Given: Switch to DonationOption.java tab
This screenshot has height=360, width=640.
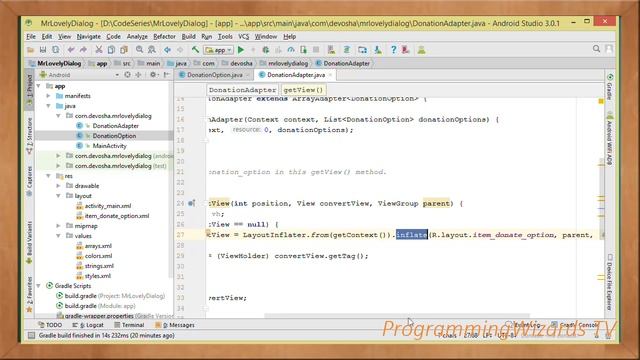Looking at the screenshot, I should 215,75.
